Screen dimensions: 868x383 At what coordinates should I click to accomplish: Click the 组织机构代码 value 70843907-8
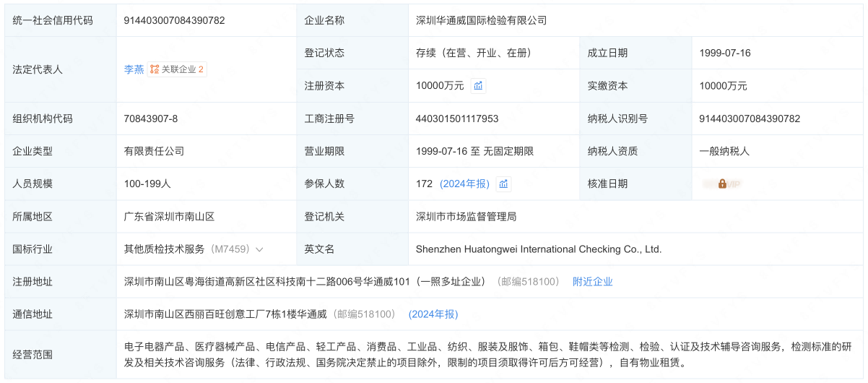coord(151,119)
